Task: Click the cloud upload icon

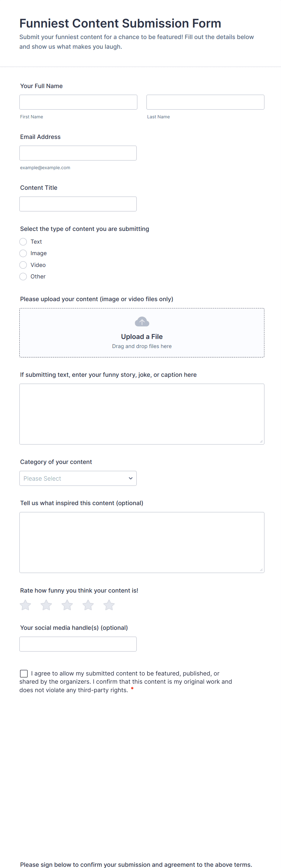Action: coord(142,322)
